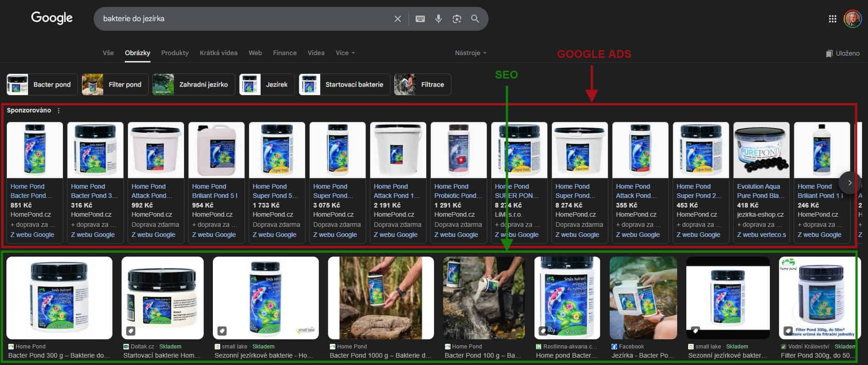Click the 3 075 Kč Super Pond product image
Viewport: 868px width, 365px height.
coord(338,150)
